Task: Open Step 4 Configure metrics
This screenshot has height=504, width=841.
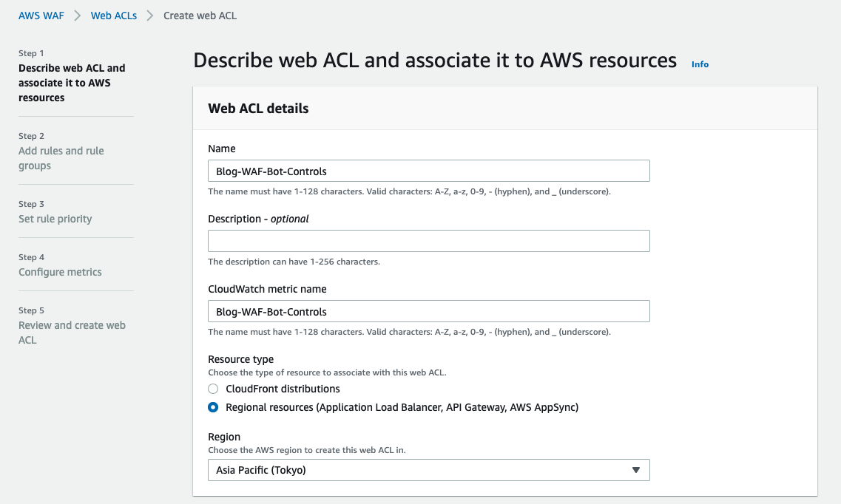Action: (x=60, y=272)
